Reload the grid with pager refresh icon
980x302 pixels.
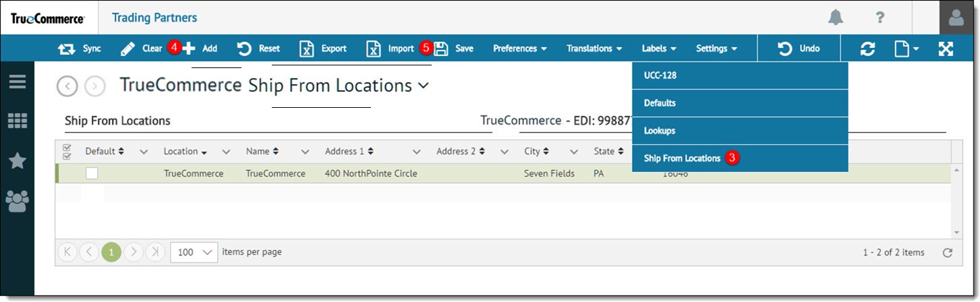click(x=948, y=253)
